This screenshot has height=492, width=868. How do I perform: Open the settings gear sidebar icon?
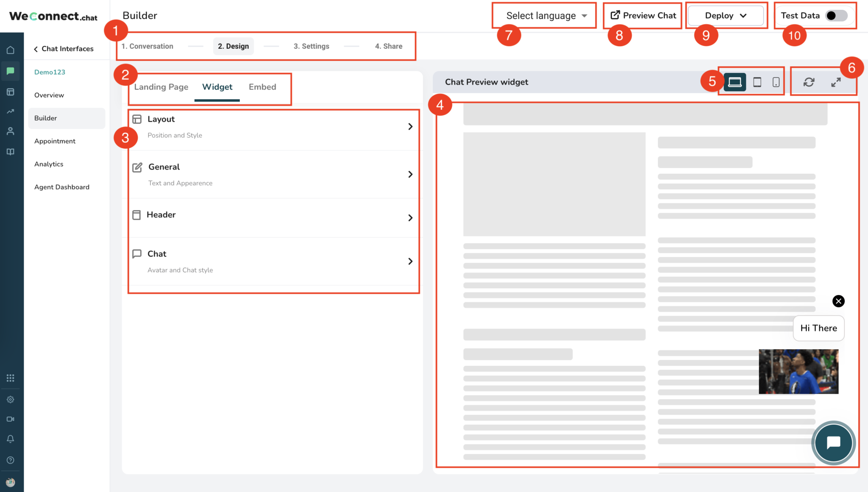pos(11,400)
